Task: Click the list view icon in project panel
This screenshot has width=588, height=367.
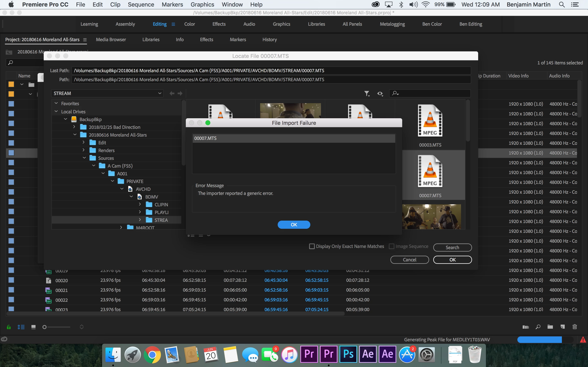Action: point(21,327)
